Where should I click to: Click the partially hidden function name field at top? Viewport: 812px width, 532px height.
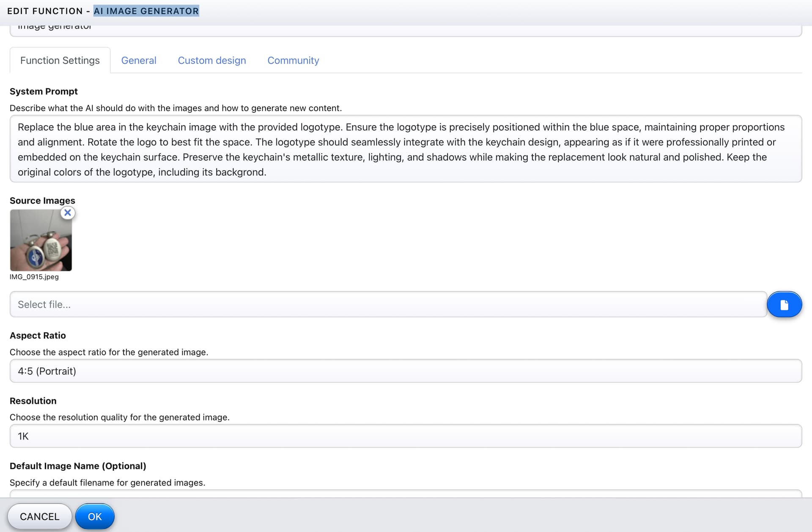pos(405,30)
